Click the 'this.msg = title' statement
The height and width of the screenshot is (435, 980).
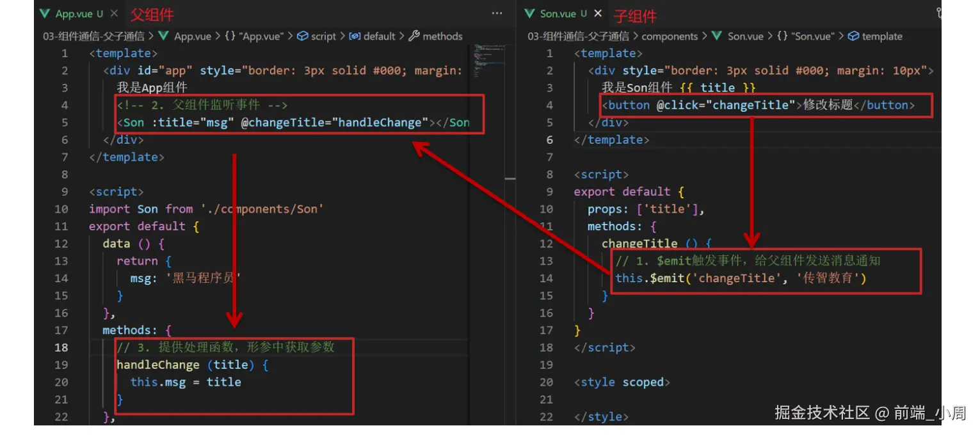[186, 382]
